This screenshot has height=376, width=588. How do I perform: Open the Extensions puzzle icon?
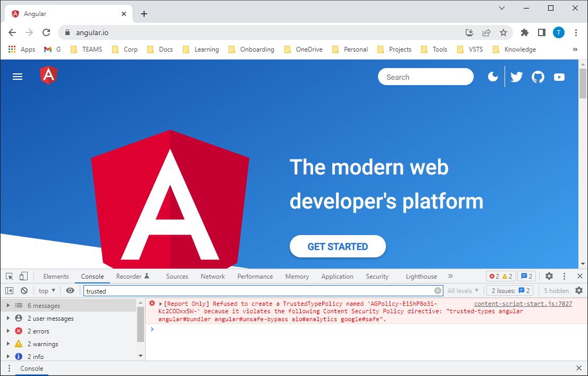pyautogui.click(x=525, y=32)
